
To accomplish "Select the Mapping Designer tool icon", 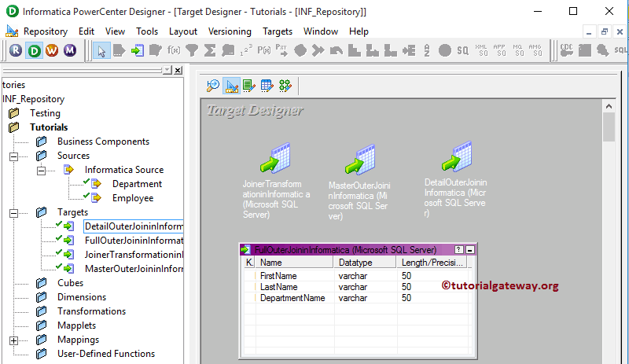I will tap(285, 86).
